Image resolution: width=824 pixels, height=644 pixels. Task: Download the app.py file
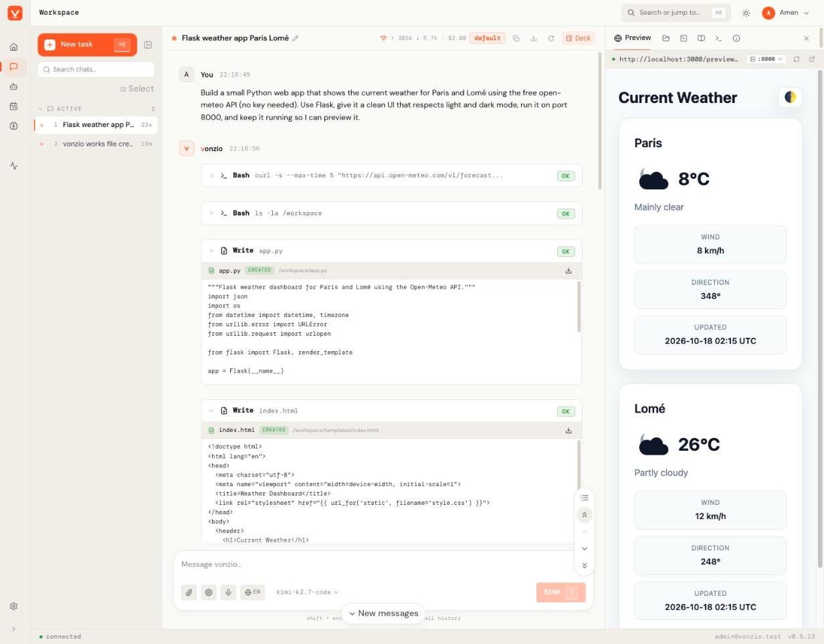click(569, 271)
